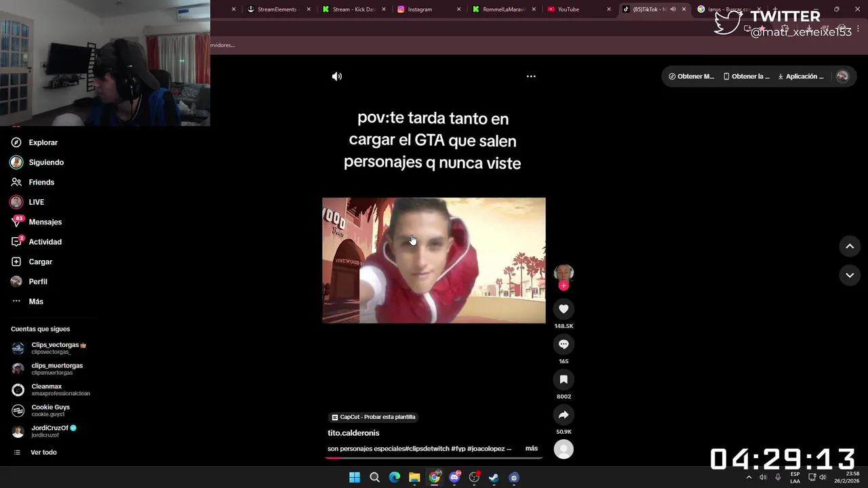Go to the next video with down chevron
868x488 pixels.
pyautogui.click(x=850, y=275)
